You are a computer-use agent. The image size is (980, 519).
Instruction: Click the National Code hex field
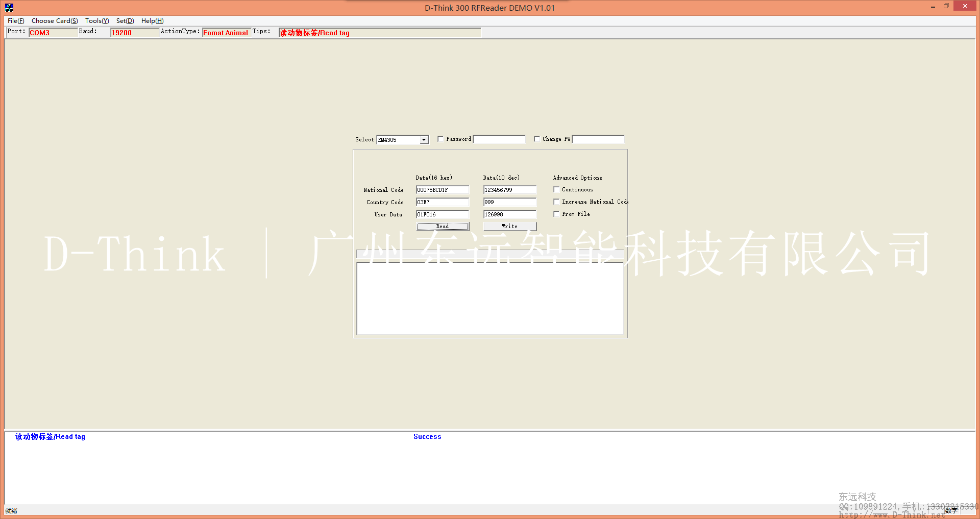click(443, 190)
